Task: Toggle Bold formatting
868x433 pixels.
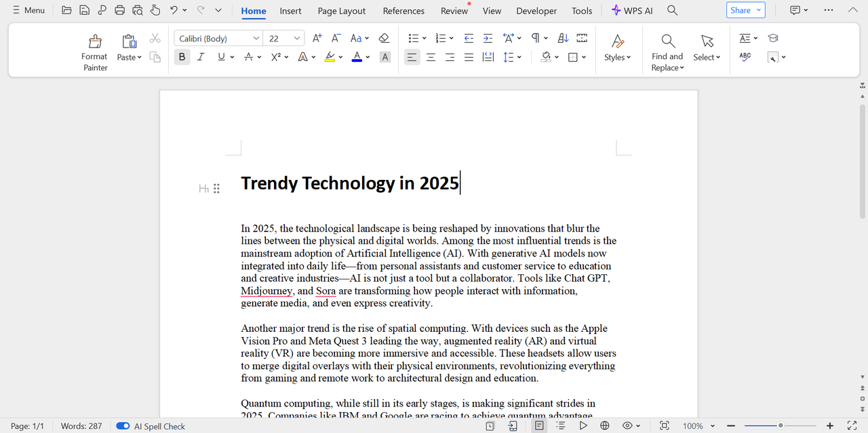Action: (182, 57)
